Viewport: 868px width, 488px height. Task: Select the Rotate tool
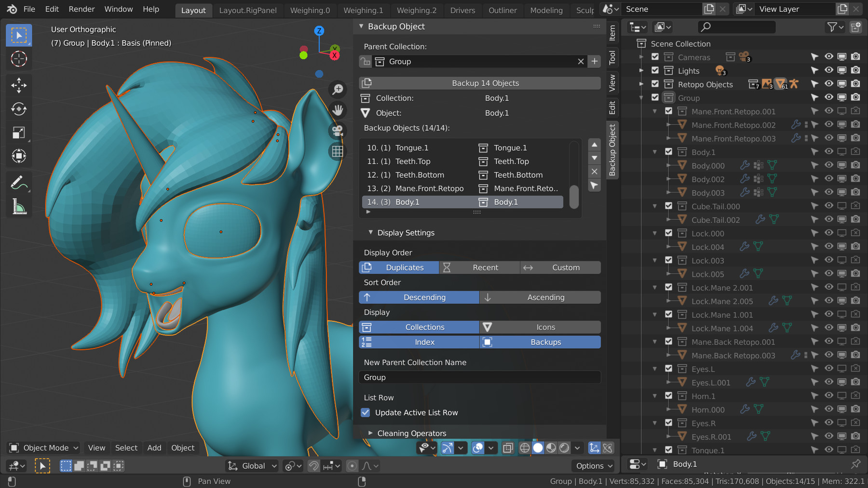click(18, 109)
